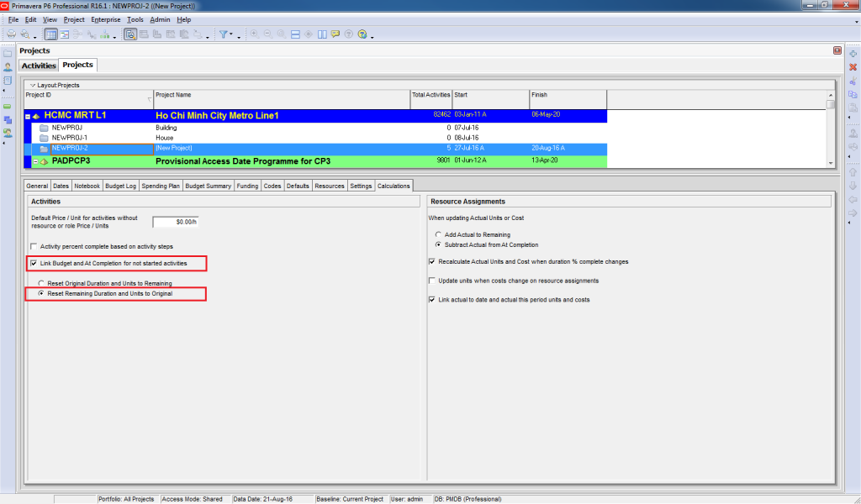The image size is (861, 504).
Task: Click the Print icon in the toolbar
Action: 11,34
